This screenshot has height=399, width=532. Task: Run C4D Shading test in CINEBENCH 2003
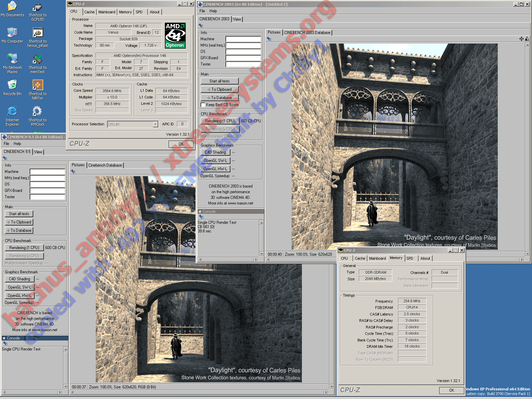[215, 152]
